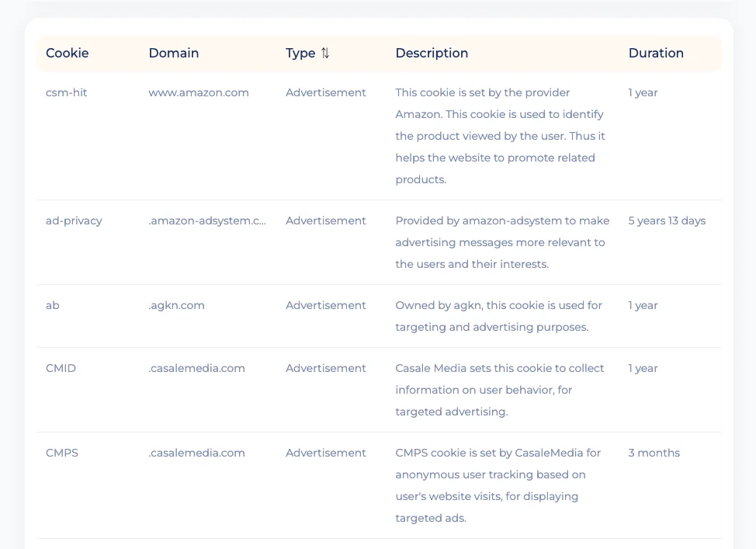Click the Type column header
This screenshot has width=756, height=549.
click(300, 54)
